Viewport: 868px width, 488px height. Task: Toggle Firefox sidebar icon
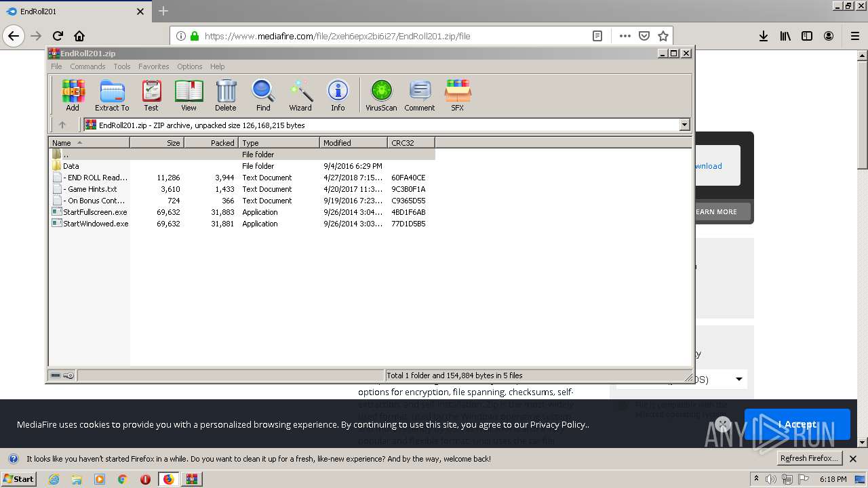click(807, 36)
